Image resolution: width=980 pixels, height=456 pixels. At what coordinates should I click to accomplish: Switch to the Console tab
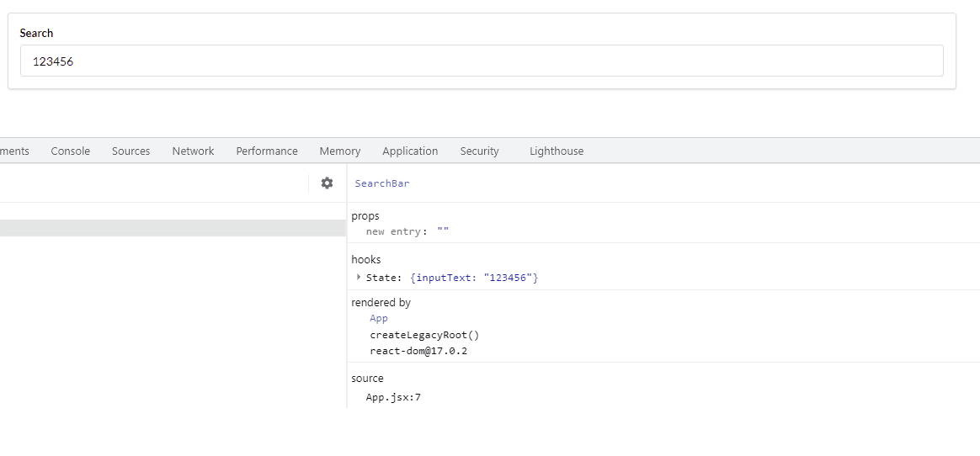[x=70, y=151]
